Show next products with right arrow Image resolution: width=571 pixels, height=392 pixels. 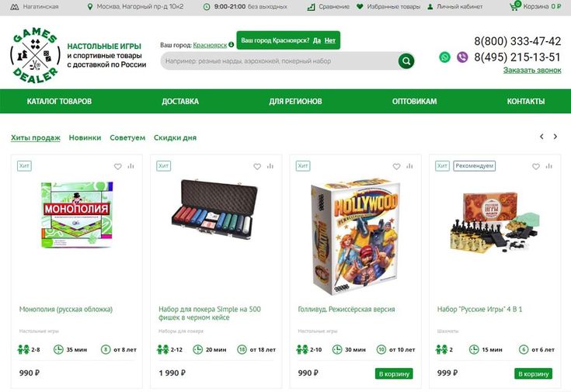point(555,137)
